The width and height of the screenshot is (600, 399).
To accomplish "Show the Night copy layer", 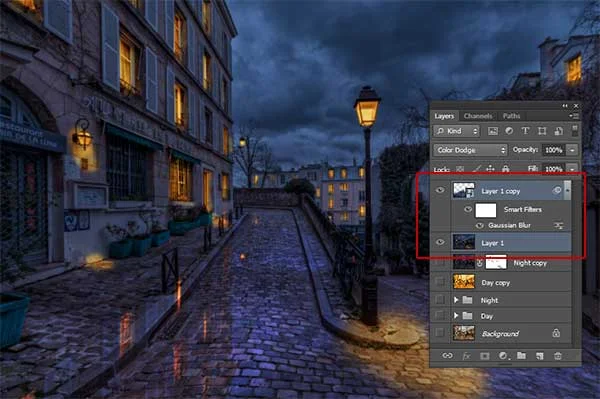I will pyautogui.click(x=440, y=263).
